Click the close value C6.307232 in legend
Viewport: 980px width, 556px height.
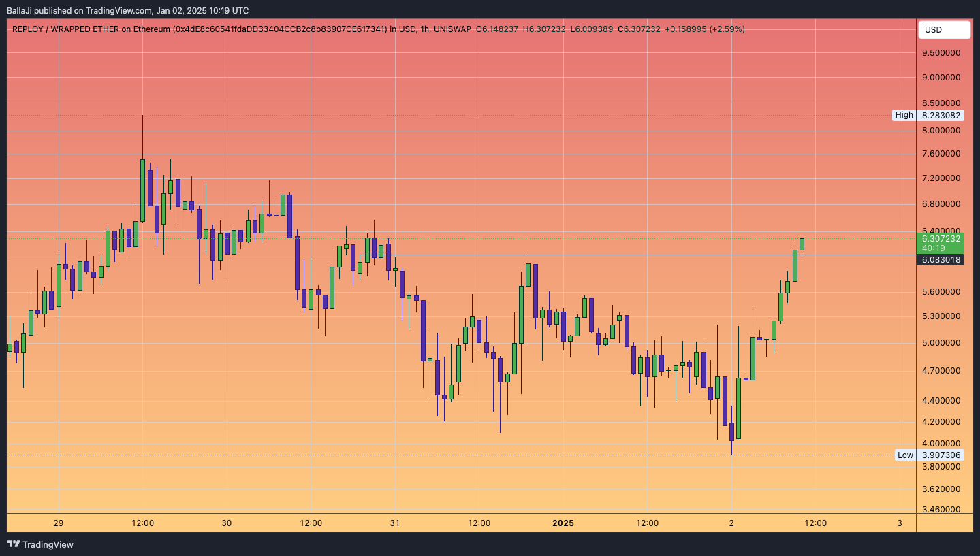[x=639, y=29]
